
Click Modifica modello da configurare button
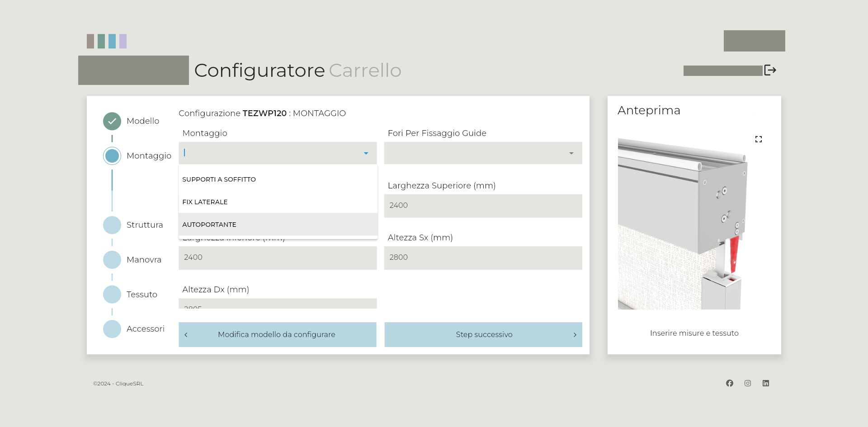pos(277,334)
